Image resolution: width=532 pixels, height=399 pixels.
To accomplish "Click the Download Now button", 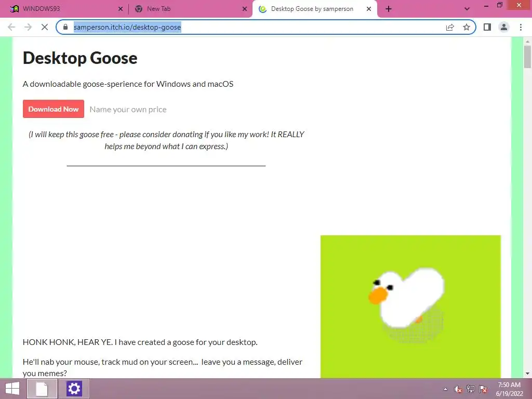I will (x=54, y=109).
